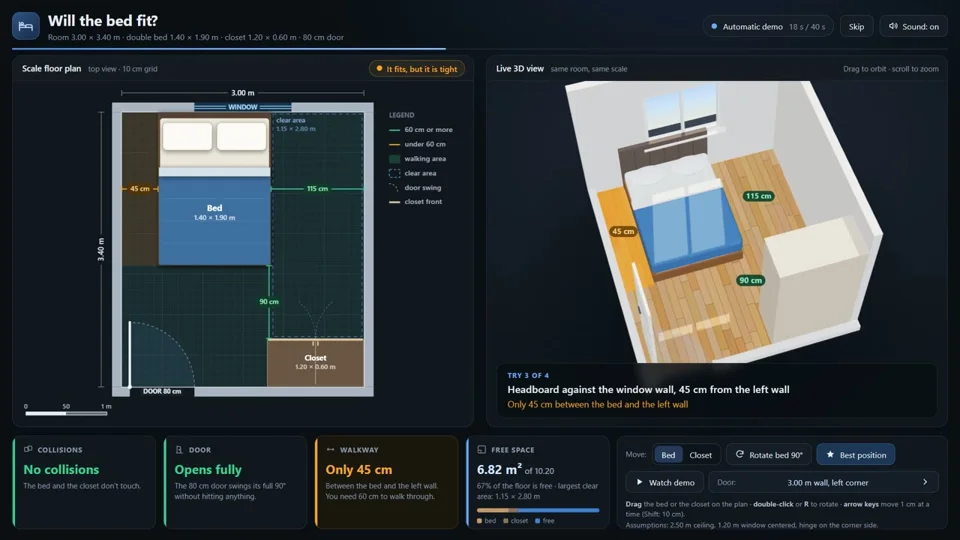The image size is (960, 540).
Task: Click the 115 cm label on floor plan
Action: coord(317,189)
